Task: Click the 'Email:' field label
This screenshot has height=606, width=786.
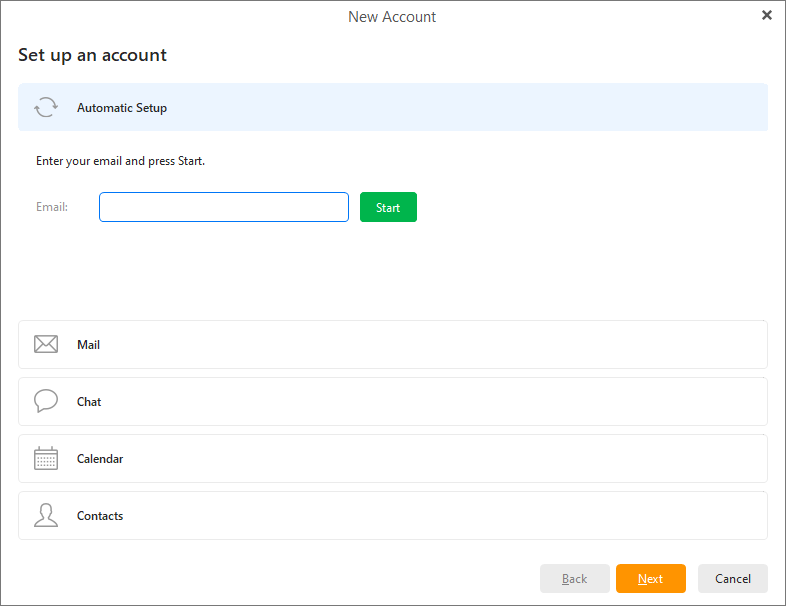Action: 52,207
